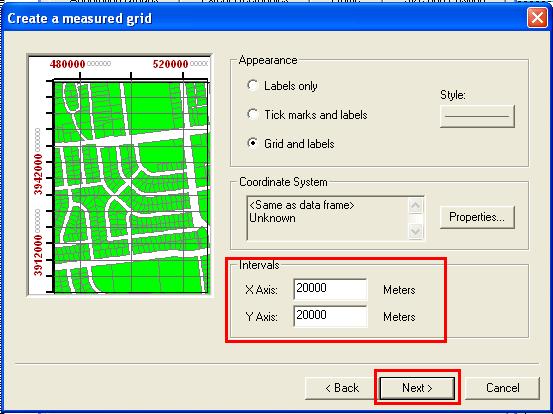Open the grid line Style button
This screenshot has width=553, height=414.
pyautogui.click(x=477, y=116)
